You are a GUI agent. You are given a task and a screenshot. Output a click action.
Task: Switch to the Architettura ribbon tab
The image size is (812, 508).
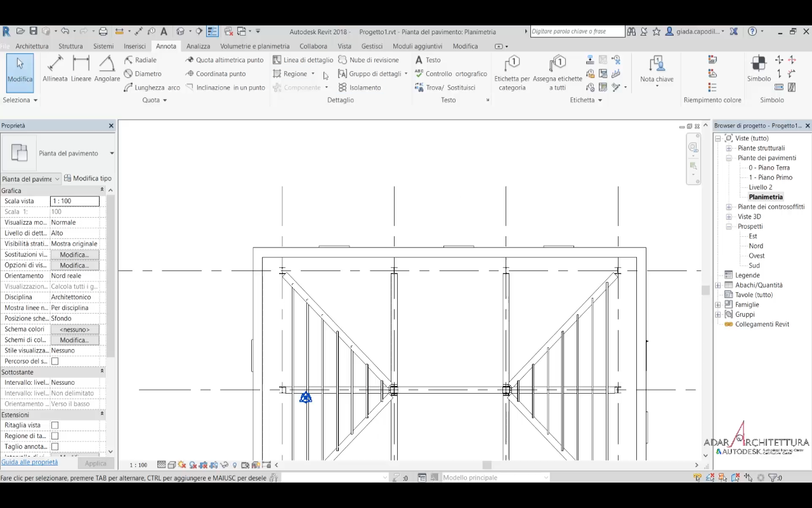[x=32, y=46]
